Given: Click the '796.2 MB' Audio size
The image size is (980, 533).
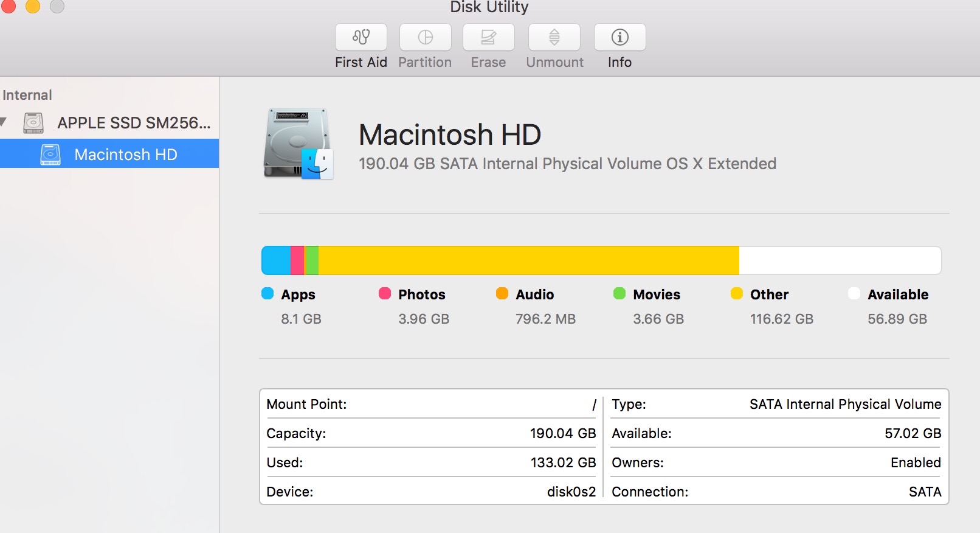Looking at the screenshot, I should tap(545, 319).
